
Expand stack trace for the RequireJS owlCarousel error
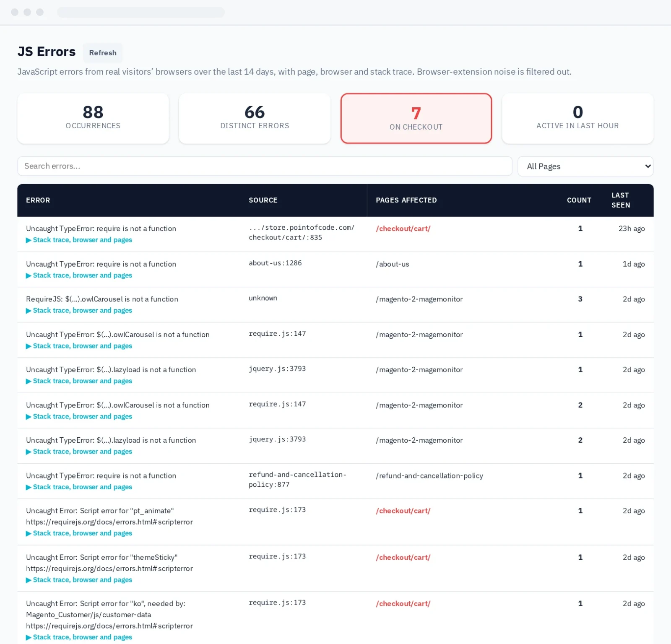pos(79,310)
